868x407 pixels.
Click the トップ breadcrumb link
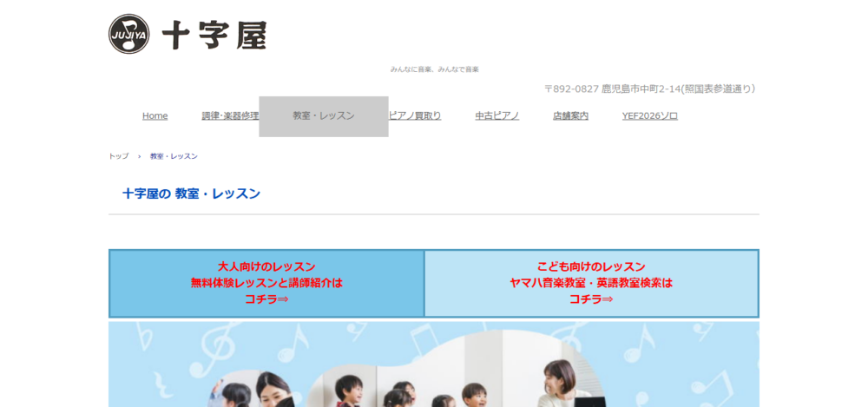point(118,156)
